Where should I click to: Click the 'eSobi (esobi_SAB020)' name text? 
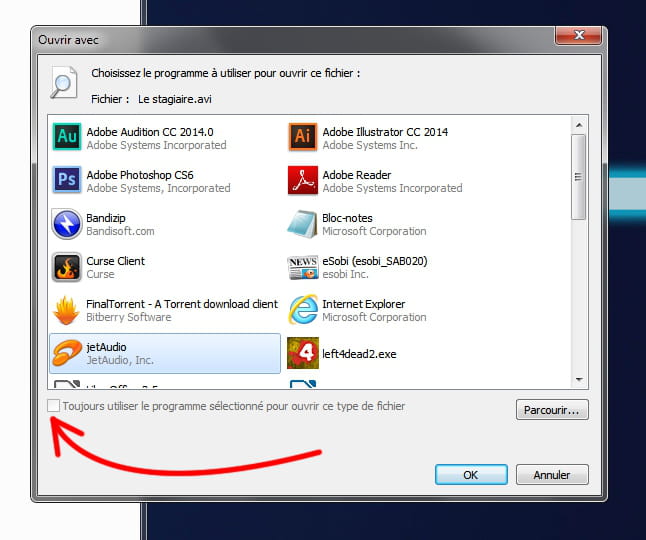point(375,261)
